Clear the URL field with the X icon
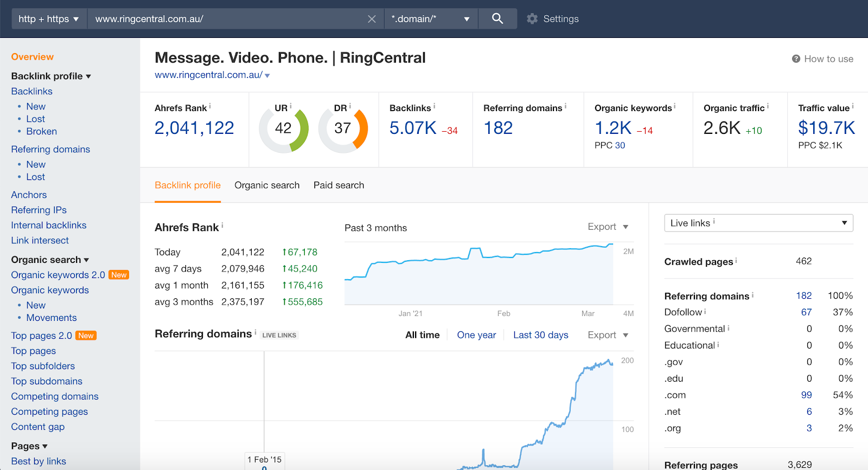The image size is (868, 470). (x=372, y=19)
